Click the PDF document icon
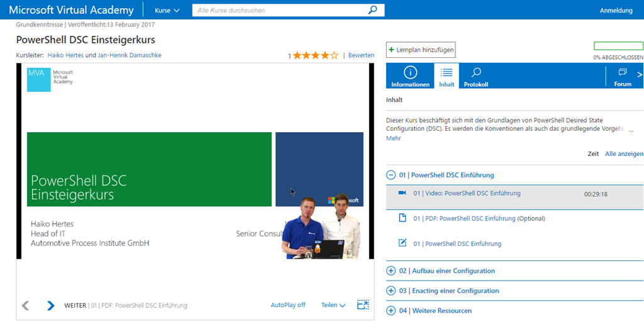The height and width of the screenshot is (329, 644). pos(402,218)
